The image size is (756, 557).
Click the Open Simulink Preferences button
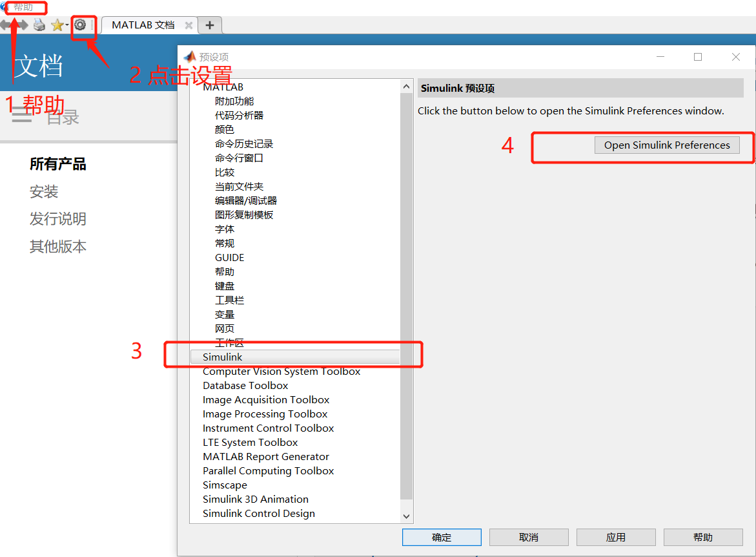point(667,145)
